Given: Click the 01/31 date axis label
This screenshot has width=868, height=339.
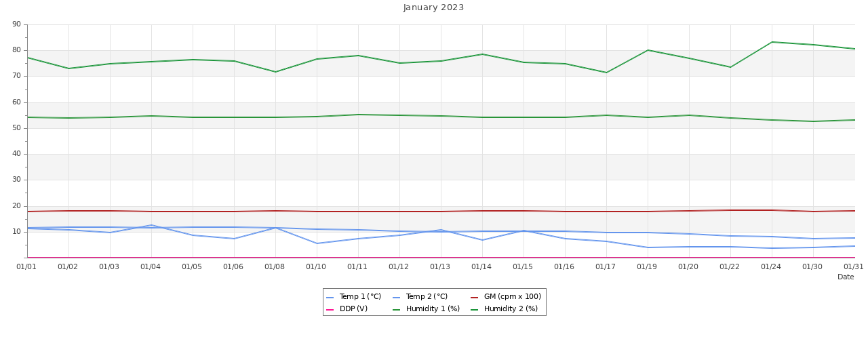Looking at the screenshot, I should [x=853, y=266].
